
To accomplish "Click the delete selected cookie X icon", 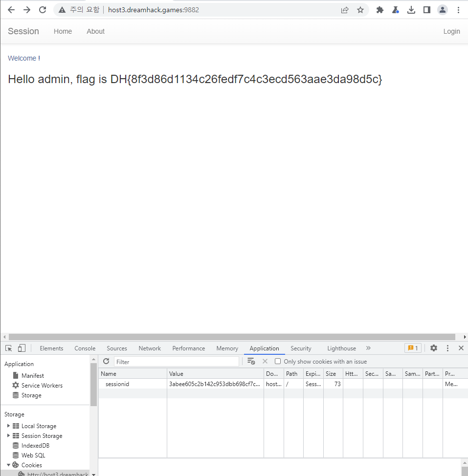I will [x=265, y=361].
